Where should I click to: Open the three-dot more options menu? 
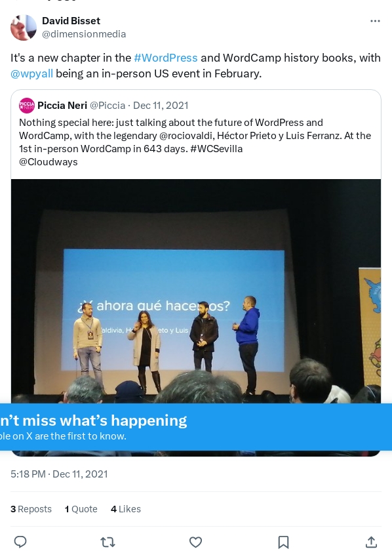375,21
